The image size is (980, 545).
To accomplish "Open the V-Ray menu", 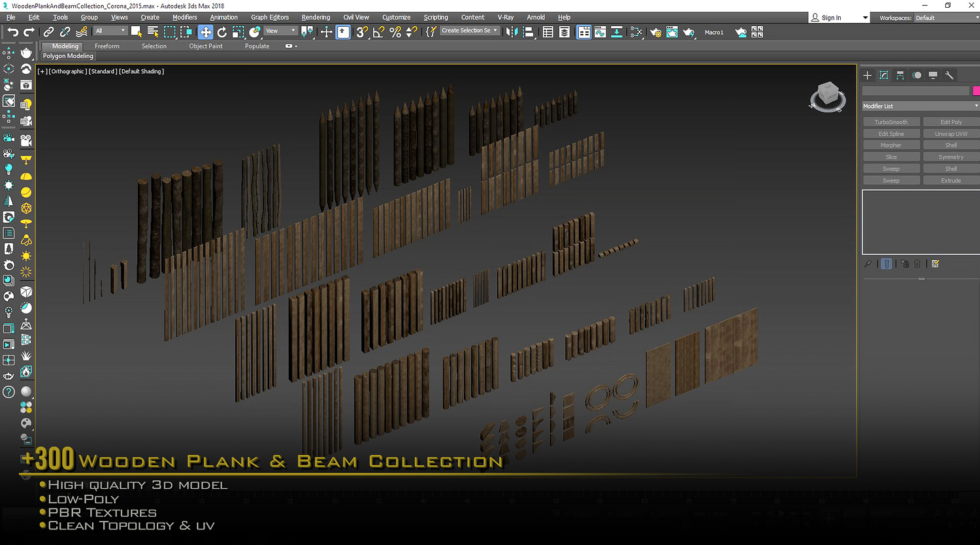I will (x=506, y=18).
